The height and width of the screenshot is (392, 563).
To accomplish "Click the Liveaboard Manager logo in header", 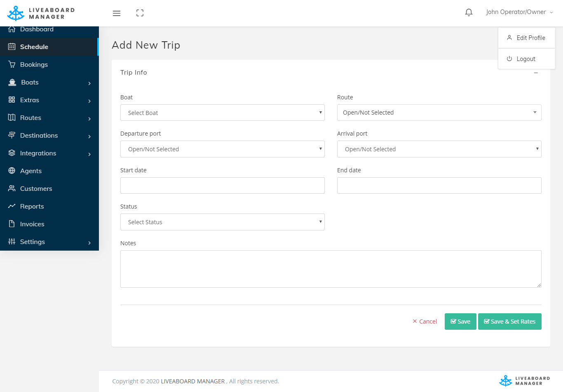I will click(x=41, y=13).
